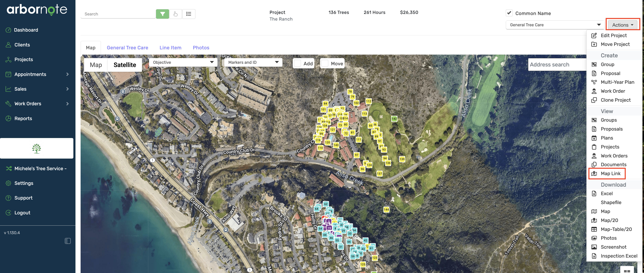Click the Projects tree icon in sidebar
This screenshot has width=644, height=273.
click(x=8, y=59)
